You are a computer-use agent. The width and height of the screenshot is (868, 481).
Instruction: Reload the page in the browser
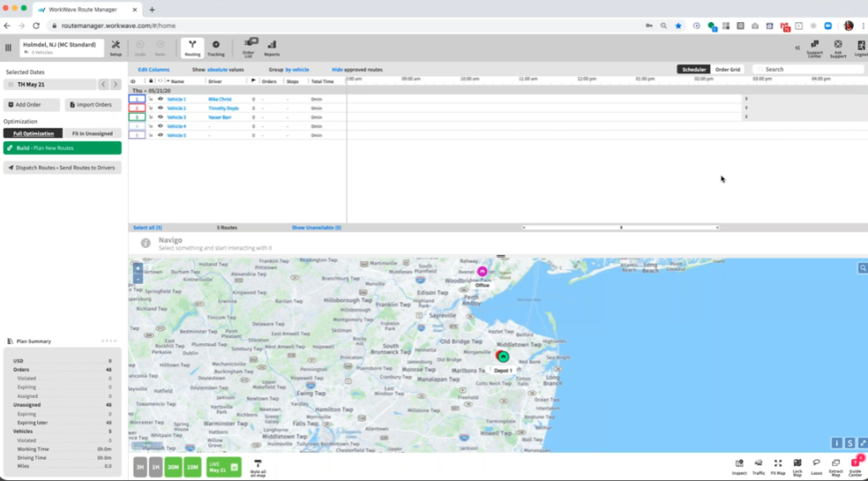pos(36,25)
